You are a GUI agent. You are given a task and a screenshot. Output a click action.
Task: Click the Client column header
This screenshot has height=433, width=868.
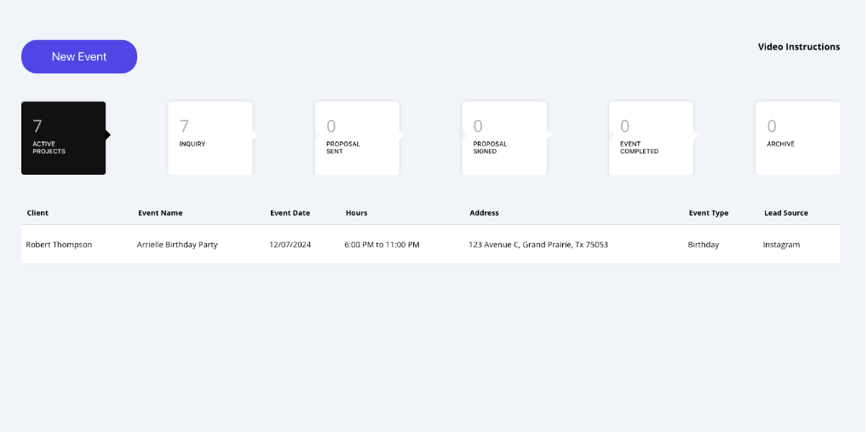pyautogui.click(x=37, y=213)
